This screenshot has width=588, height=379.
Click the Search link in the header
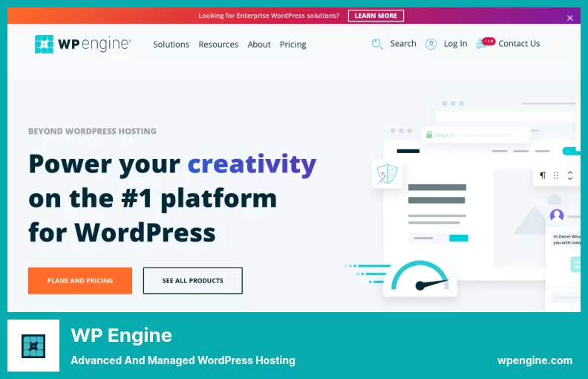(403, 44)
